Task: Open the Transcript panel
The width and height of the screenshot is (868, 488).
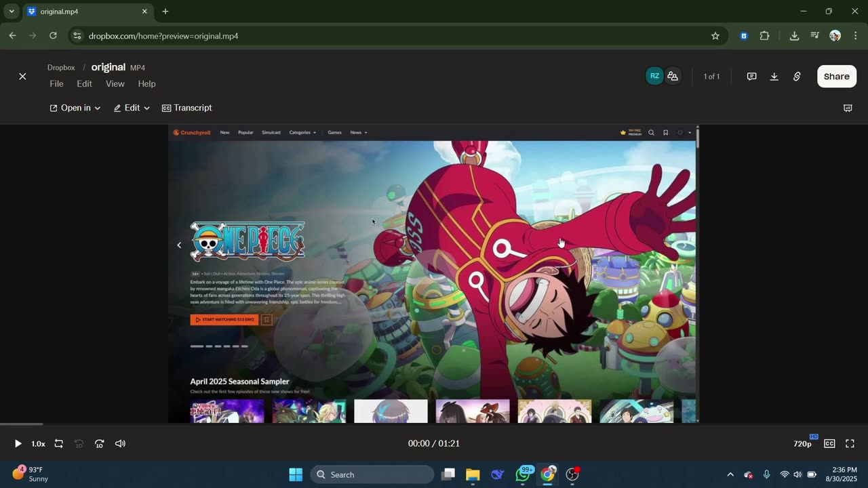Action: 187,108
